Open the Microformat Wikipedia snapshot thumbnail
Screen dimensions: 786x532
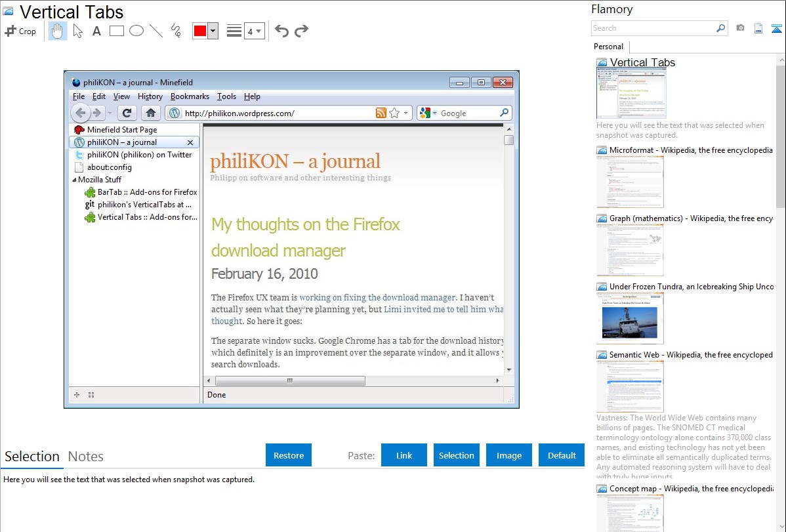pyautogui.click(x=630, y=182)
